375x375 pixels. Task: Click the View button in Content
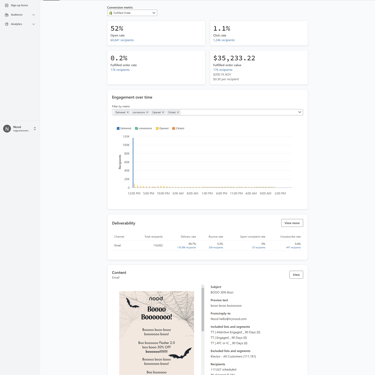pos(296,275)
